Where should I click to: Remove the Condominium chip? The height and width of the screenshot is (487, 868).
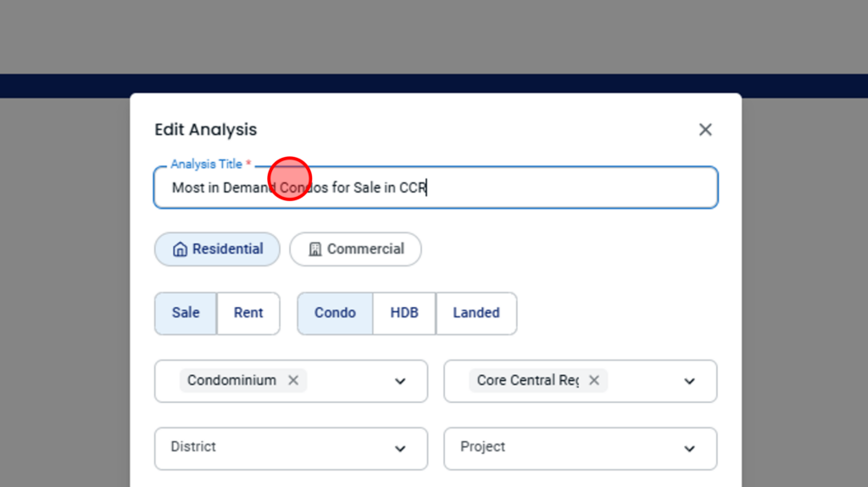click(293, 381)
